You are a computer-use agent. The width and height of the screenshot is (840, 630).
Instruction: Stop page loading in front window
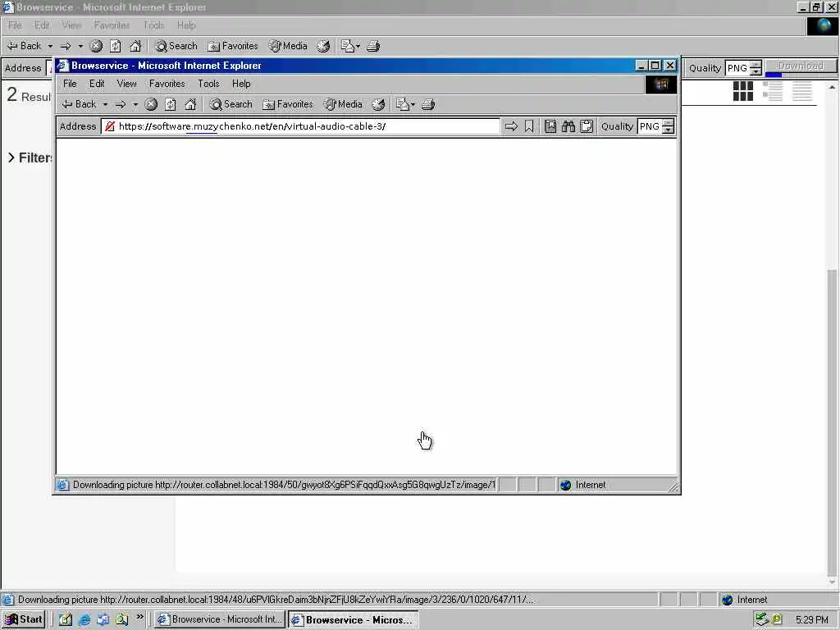[x=151, y=104]
